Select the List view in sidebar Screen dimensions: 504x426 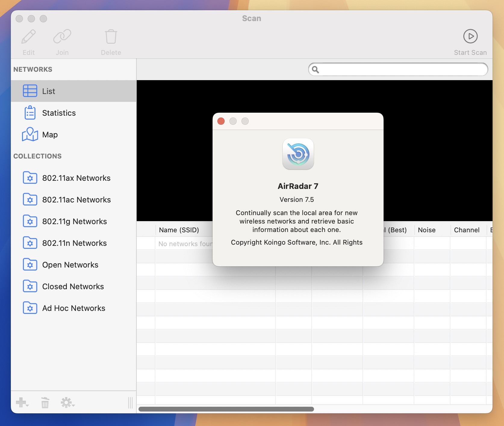(73, 91)
